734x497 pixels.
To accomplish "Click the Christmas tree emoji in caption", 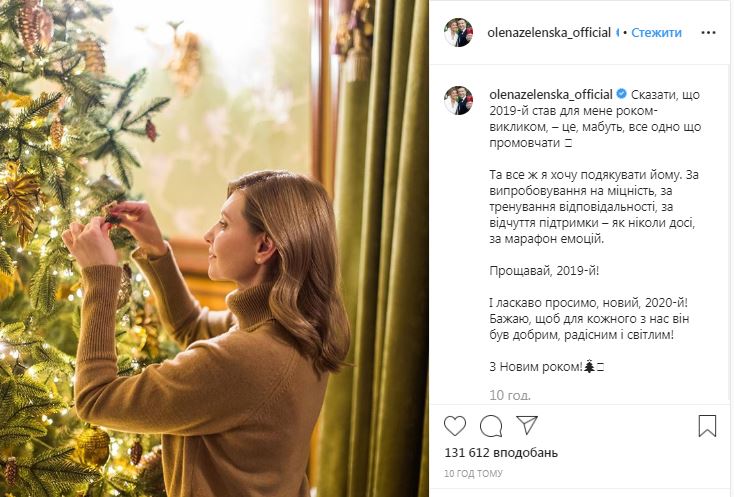I will pos(589,367).
